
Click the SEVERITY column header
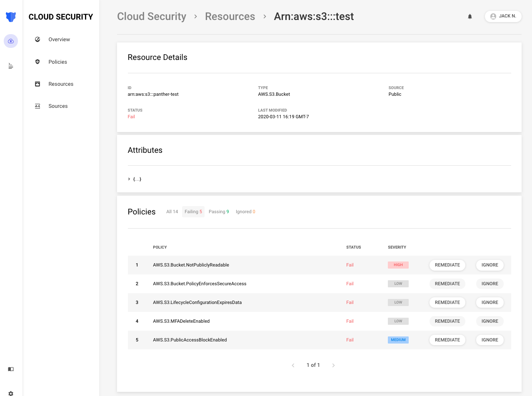(397, 247)
